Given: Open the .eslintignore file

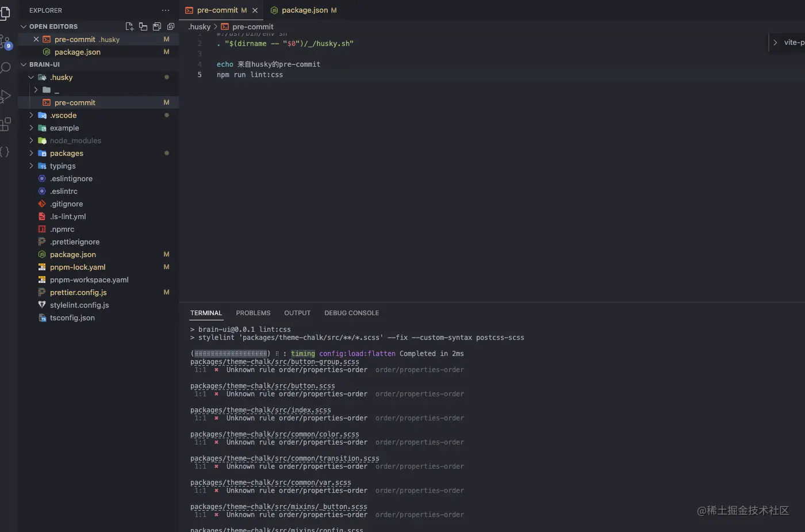Looking at the screenshot, I should pyautogui.click(x=98, y=178).
